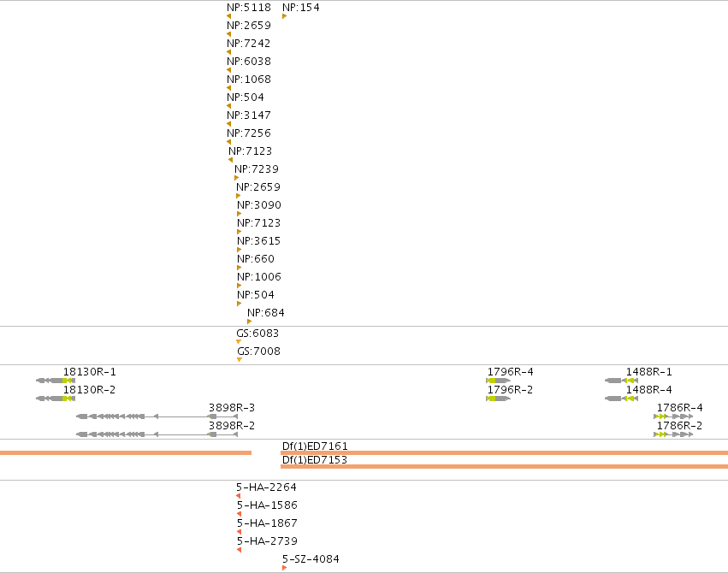
Task: Click the 3898R-3 gene model line
Action: point(157,416)
